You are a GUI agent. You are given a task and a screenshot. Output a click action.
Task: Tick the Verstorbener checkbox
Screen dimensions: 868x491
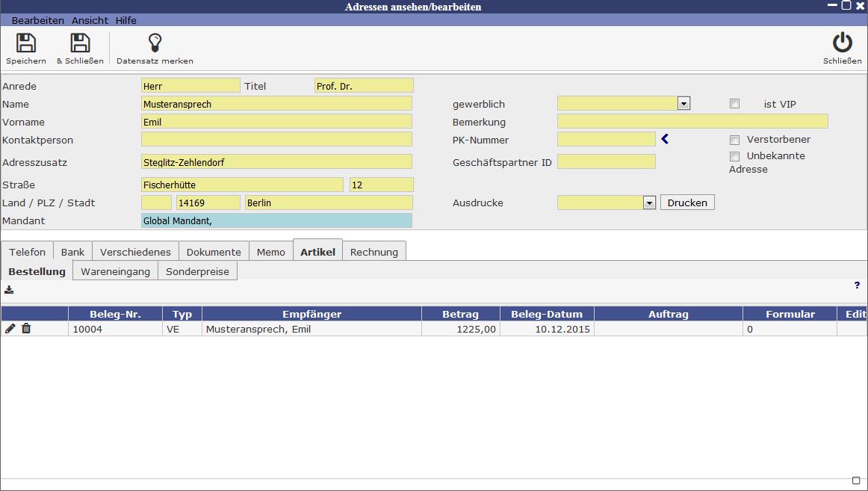click(x=734, y=140)
